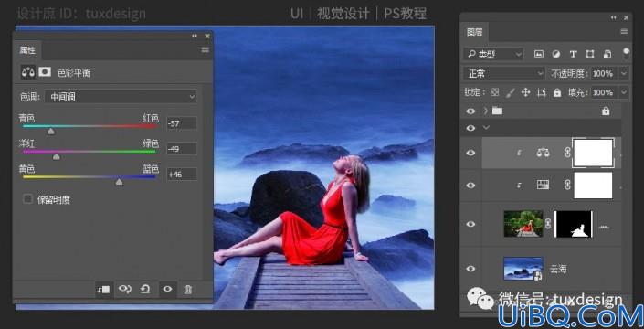
Task: Collapse the expanded layer group
Action: [487, 128]
